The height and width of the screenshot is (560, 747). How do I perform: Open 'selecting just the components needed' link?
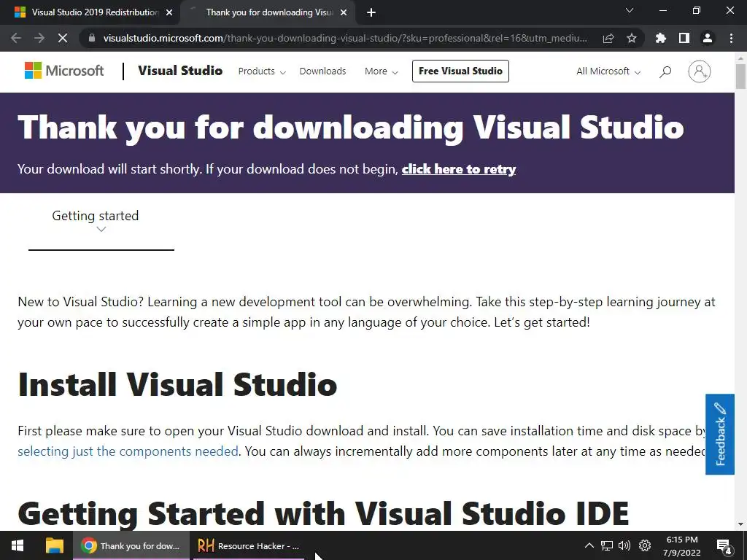(x=128, y=451)
